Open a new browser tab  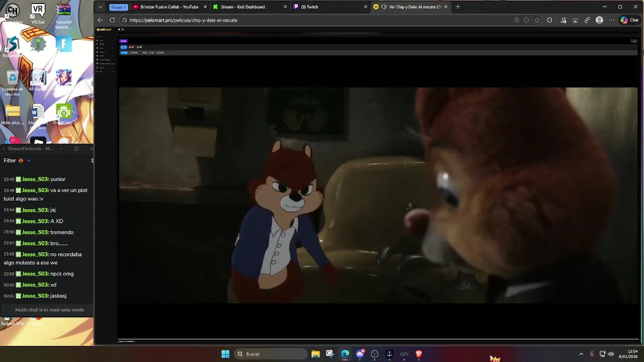coord(458,7)
